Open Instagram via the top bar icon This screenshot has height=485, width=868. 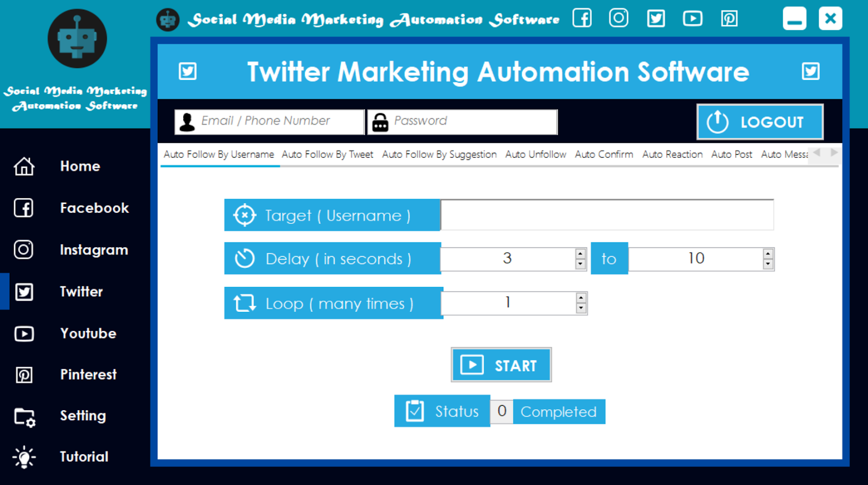pyautogui.click(x=618, y=18)
